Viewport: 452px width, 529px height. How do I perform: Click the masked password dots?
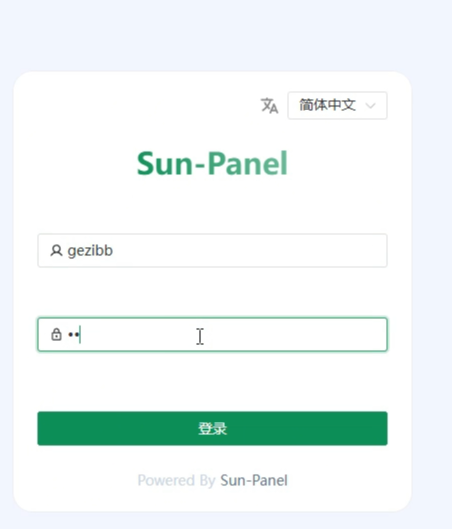pos(74,335)
